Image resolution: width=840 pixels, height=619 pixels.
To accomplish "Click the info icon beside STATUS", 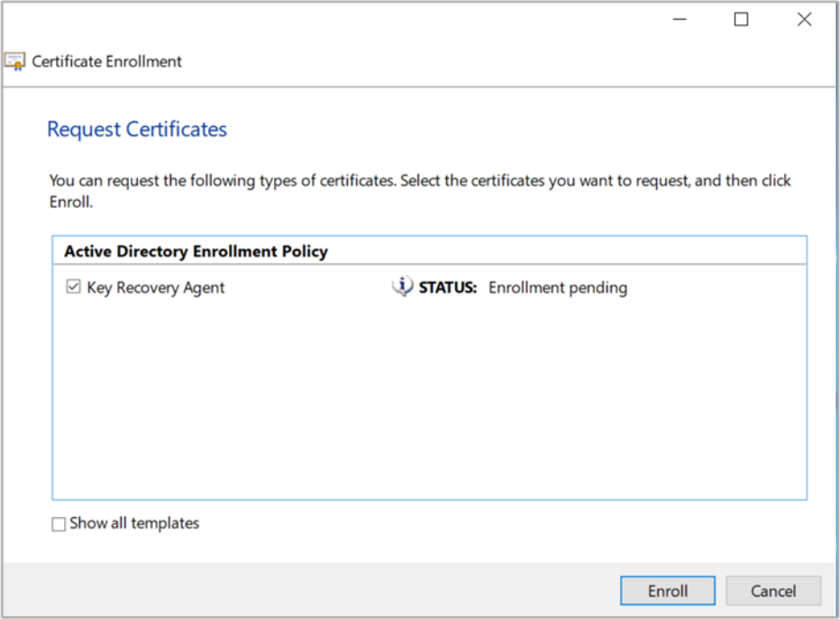I will click(402, 287).
